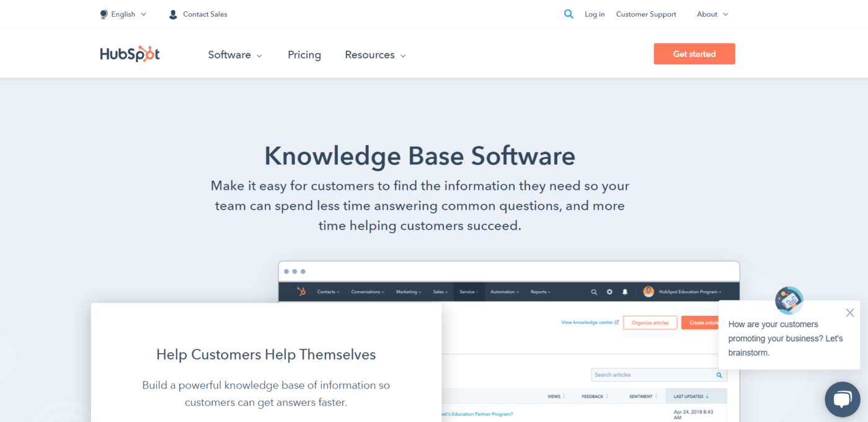
Task: Click the HubSpot logo
Action: [x=130, y=54]
